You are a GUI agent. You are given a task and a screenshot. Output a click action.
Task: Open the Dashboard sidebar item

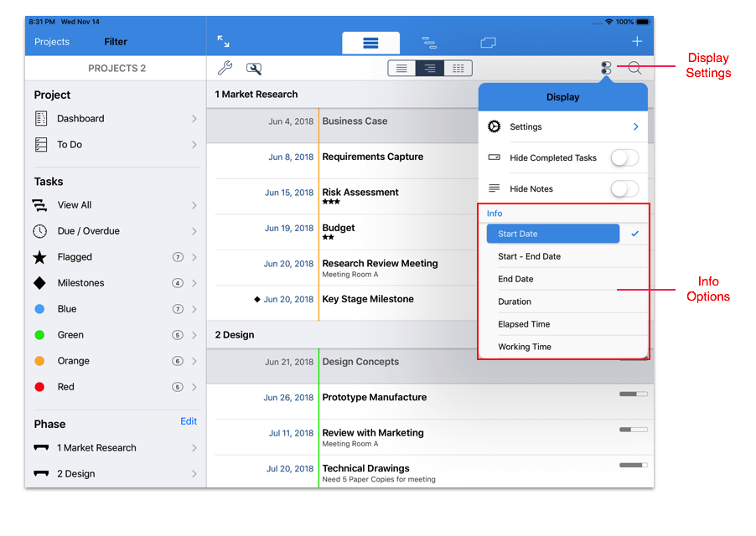(x=115, y=119)
